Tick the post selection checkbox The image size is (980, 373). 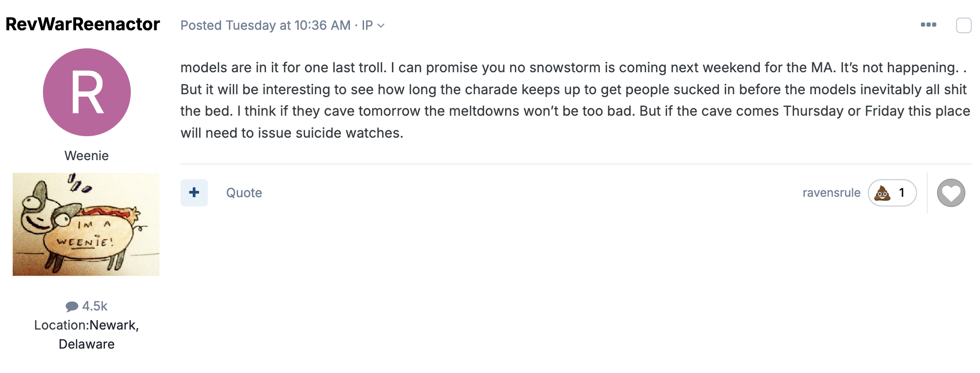click(x=963, y=25)
